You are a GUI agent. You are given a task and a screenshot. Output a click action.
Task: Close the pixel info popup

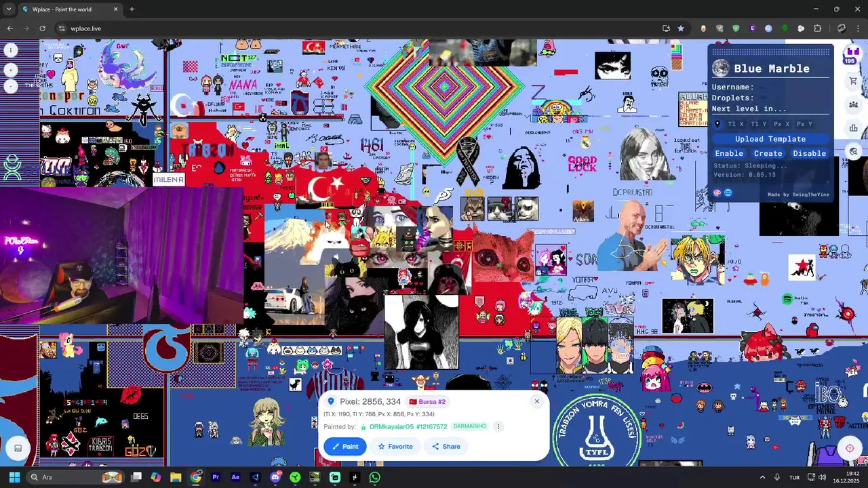pos(536,401)
